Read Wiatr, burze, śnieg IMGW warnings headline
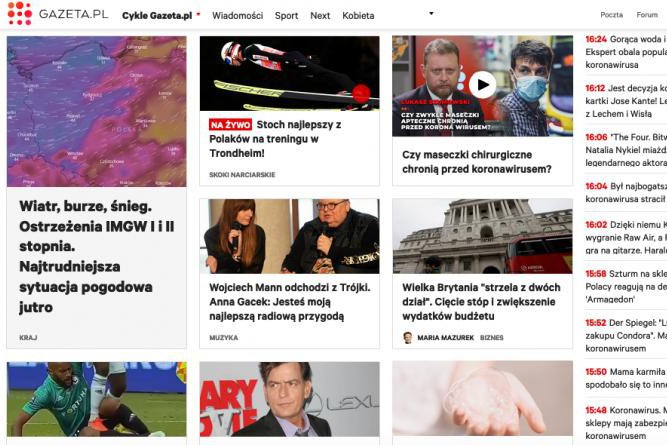 click(x=97, y=257)
